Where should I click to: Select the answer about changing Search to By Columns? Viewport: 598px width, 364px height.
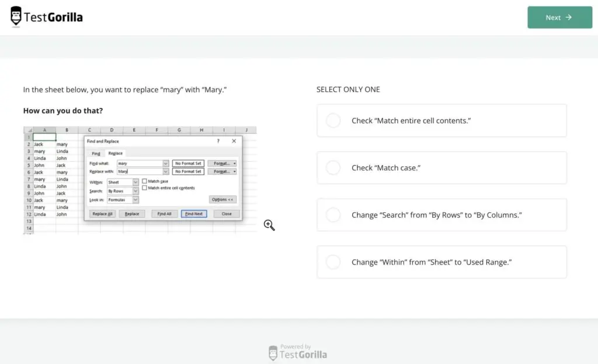333,215
